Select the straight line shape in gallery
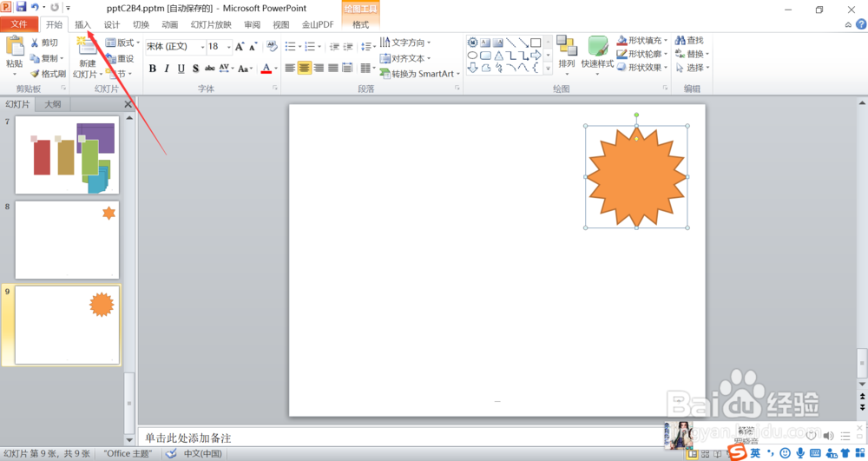868x461 pixels. [510, 43]
